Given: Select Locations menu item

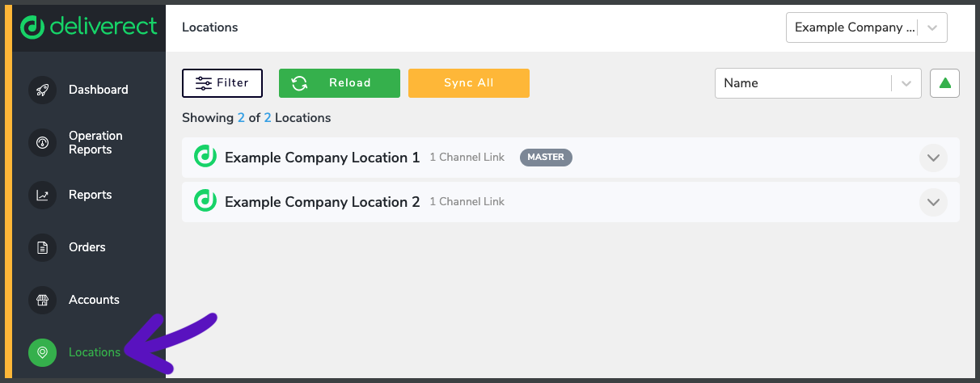Looking at the screenshot, I should [95, 352].
